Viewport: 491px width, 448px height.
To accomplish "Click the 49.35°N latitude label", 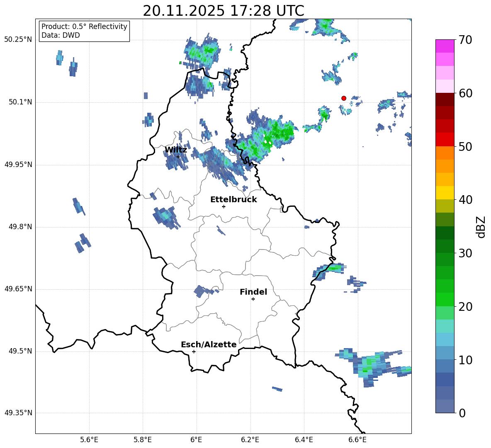I will tap(18, 413).
